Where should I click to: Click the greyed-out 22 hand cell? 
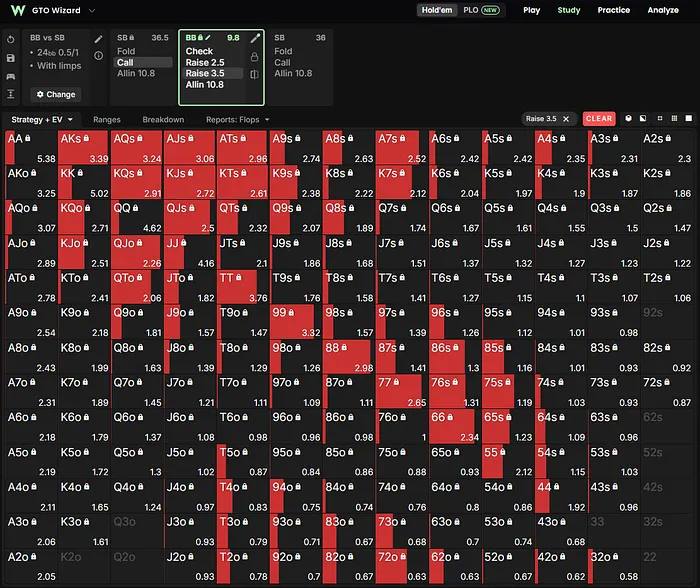pos(667,566)
